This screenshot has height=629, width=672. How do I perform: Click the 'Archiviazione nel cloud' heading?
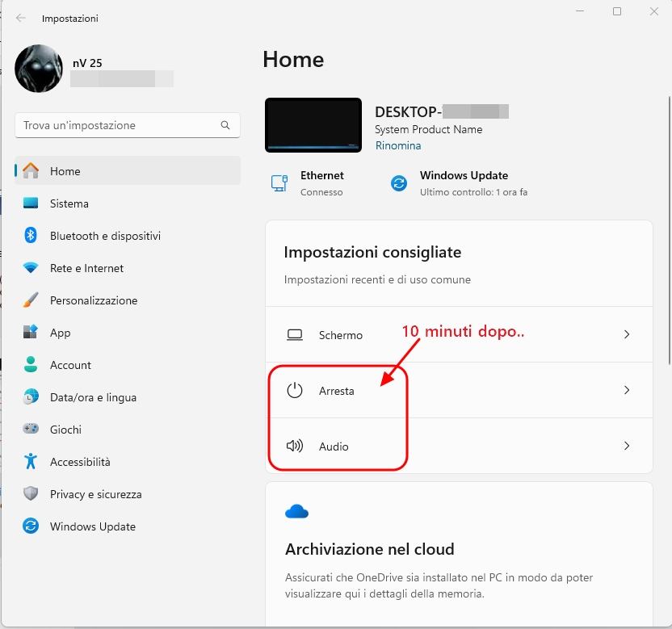click(369, 549)
